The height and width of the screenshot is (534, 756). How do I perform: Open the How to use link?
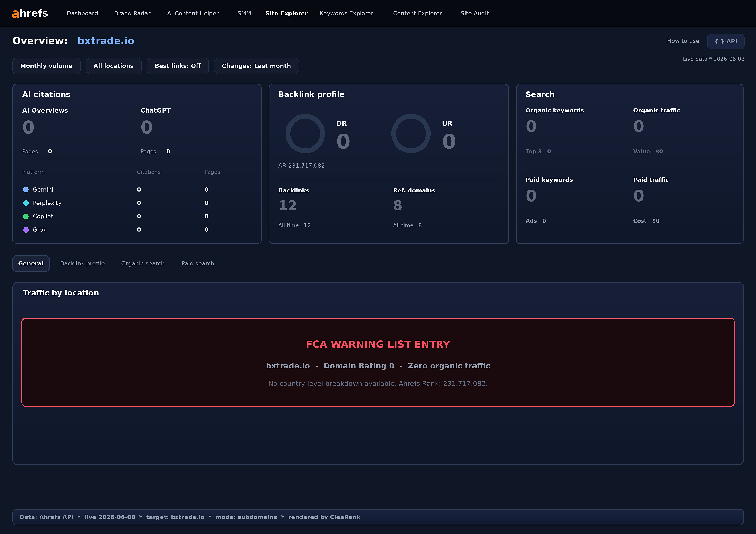tap(683, 41)
